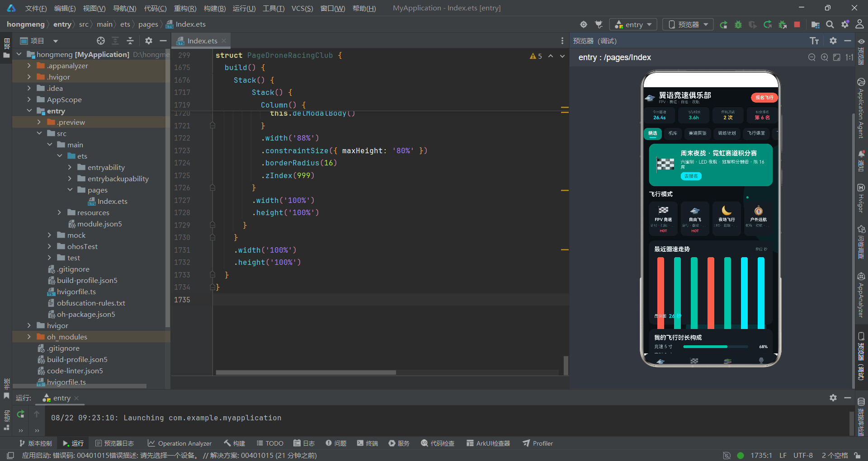This screenshot has width=868, height=461.
Task: Toggle the 预览器 eye button on right sidebar
Action: tap(861, 51)
